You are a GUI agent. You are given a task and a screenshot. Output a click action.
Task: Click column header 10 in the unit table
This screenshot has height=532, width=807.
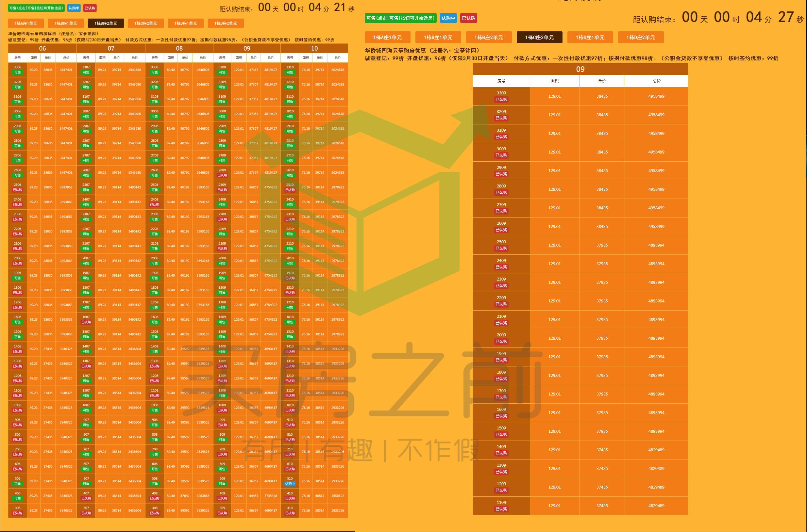point(314,49)
